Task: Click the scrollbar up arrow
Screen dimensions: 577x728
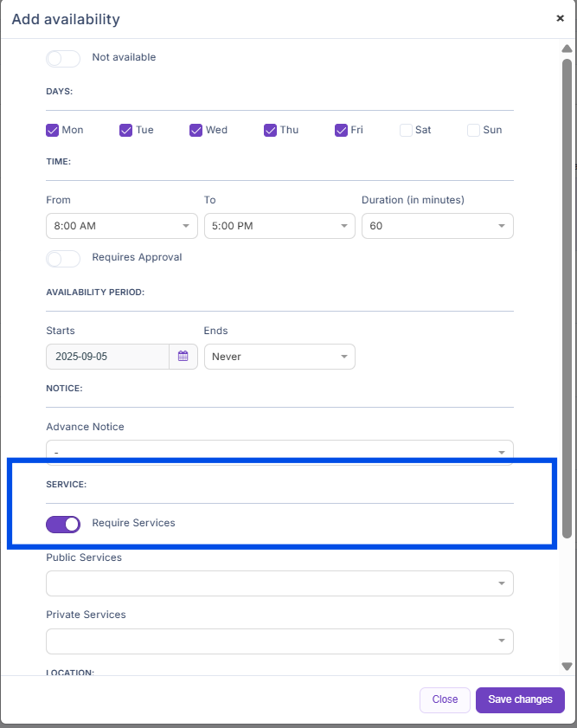Action: point(567,48)
